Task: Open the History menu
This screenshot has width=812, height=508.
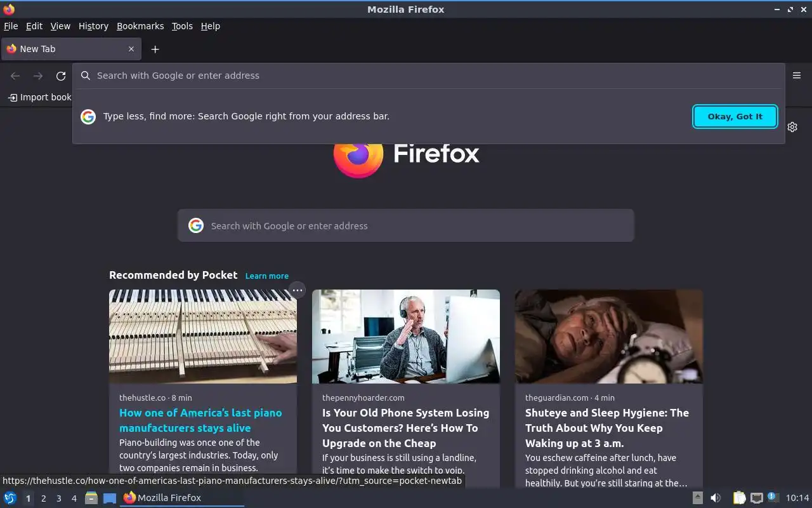Action: pyautogui.click(x=93, y=26)
